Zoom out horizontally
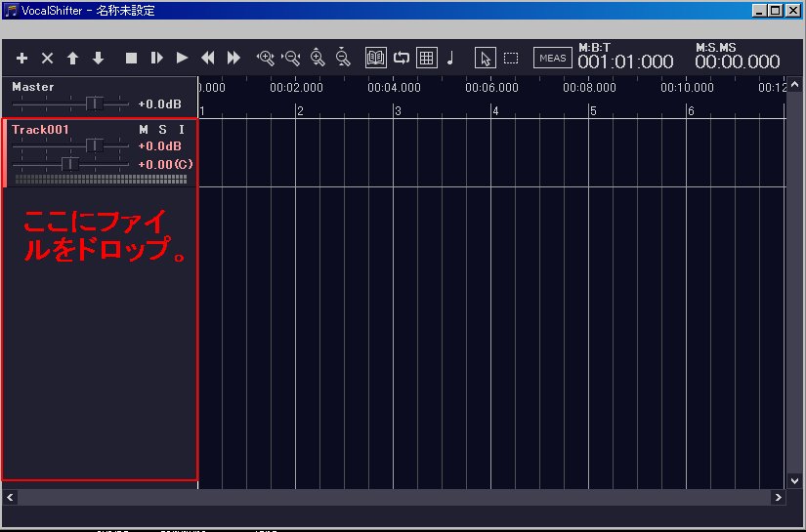806x532 pixels. click(x=291, y=58)
